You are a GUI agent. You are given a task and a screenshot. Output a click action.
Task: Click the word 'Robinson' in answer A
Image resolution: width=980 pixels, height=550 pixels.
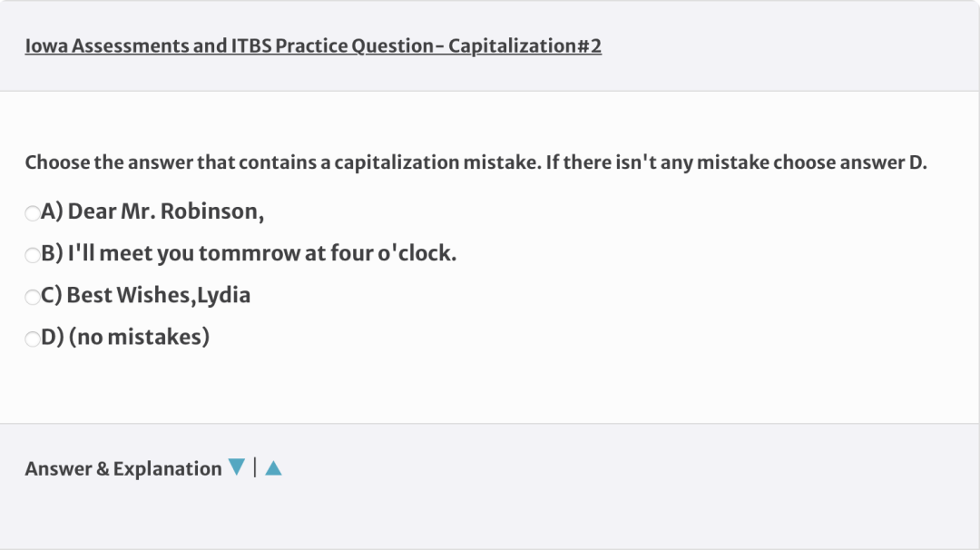tap(210, 211)
